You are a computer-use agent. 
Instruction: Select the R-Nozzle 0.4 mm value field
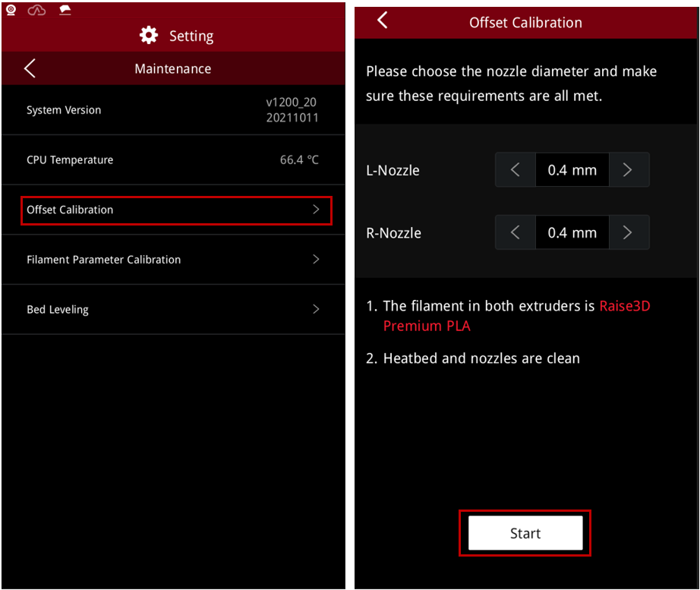coord(572,232)
